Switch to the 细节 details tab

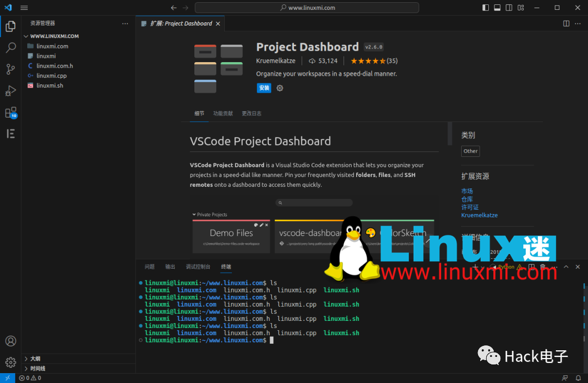(x=199, y=113)
